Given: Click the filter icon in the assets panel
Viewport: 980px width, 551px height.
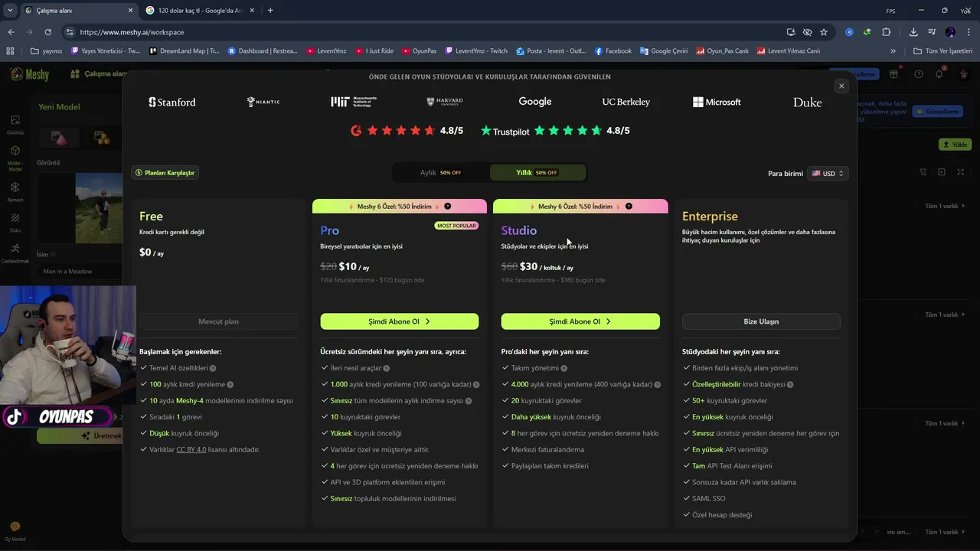Looking at the screenshot, I should (x=923, y=172).
